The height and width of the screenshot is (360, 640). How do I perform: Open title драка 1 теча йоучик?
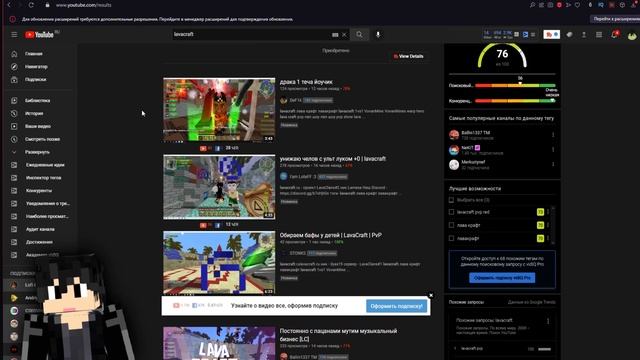pos(306,82)
